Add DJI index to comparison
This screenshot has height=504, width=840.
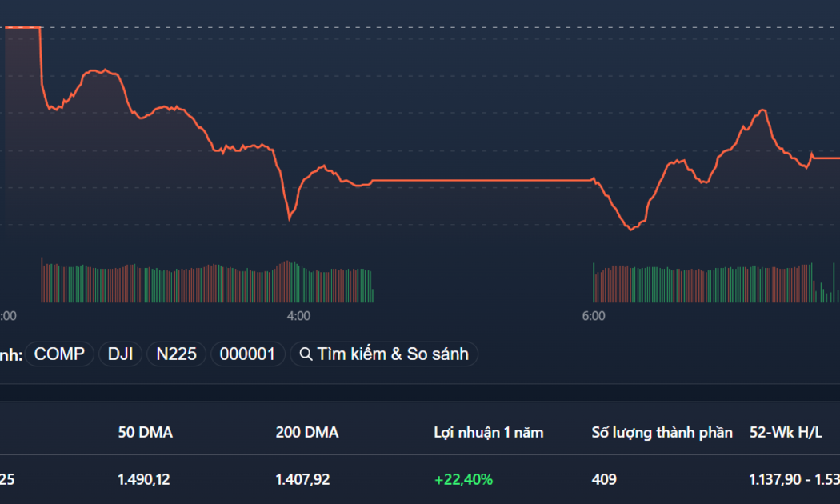(x=121, y=354)
